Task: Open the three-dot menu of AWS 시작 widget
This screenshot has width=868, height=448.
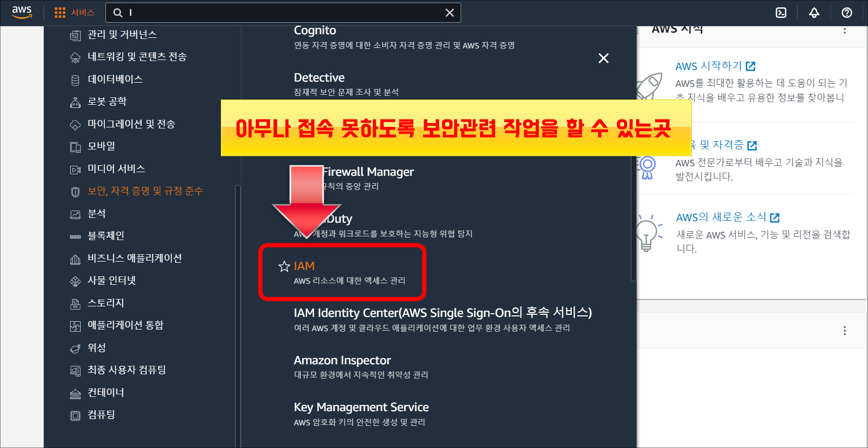Action: click(x=845, y=31)
